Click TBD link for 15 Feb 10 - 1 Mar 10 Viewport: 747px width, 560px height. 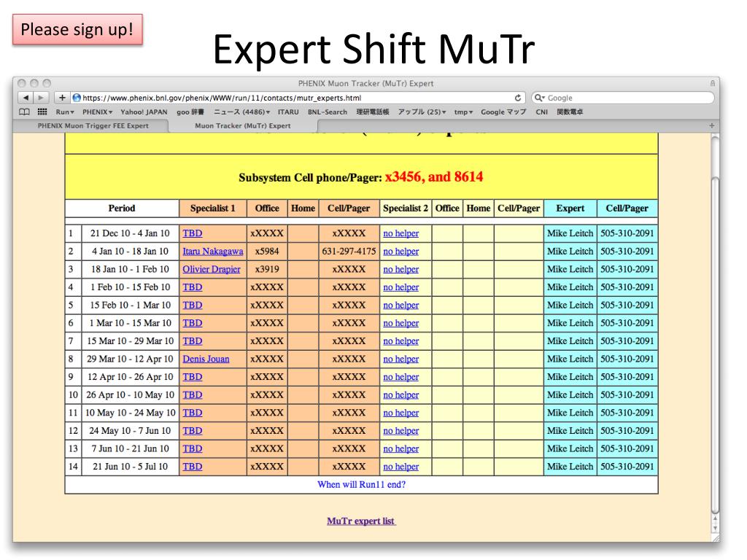click(x=193, y=306)
